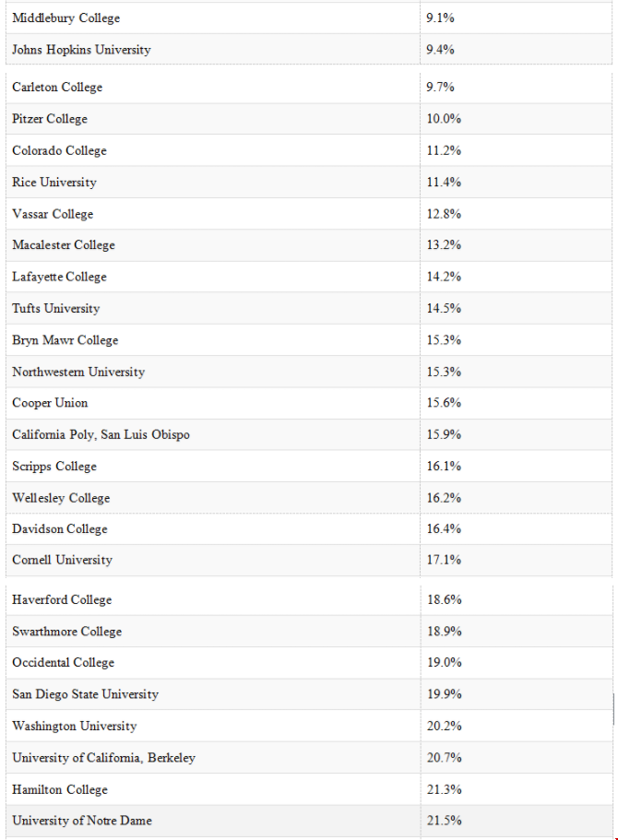
Task: Select the Middlebury College row
Action: point(309,18)
